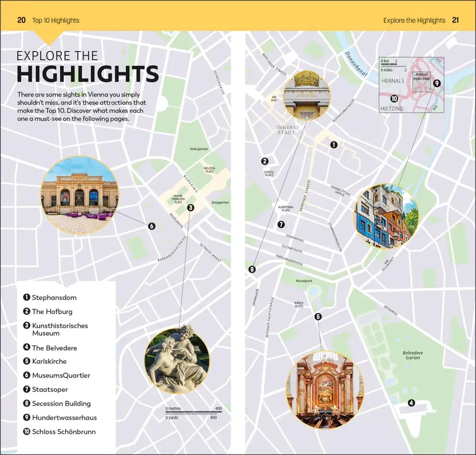Click the Top 10 Highlights header
The width and height of the screenshot is (476, 455).
pos(56,20)
